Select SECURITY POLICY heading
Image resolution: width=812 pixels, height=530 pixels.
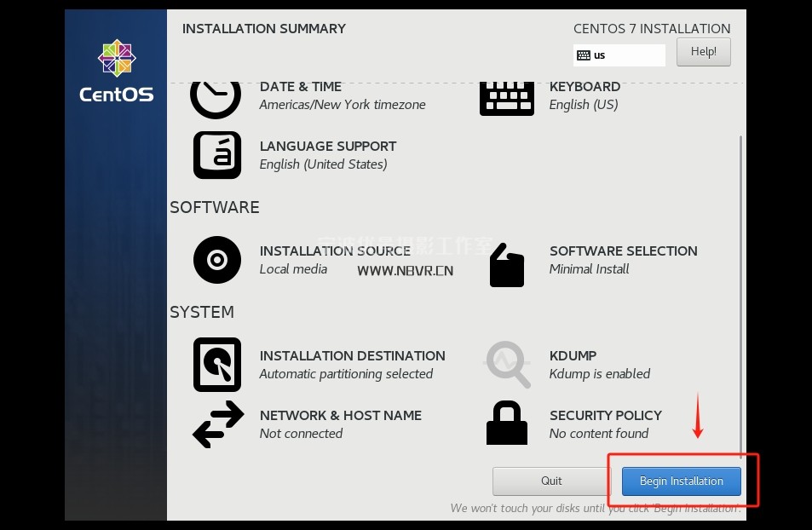coord(606,415)
